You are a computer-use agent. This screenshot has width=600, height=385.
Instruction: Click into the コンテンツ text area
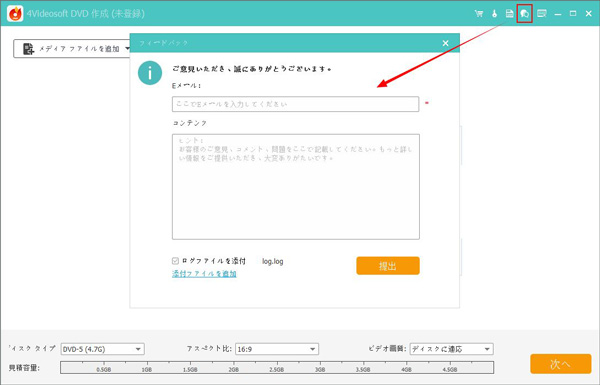click(x=296, y=187)
